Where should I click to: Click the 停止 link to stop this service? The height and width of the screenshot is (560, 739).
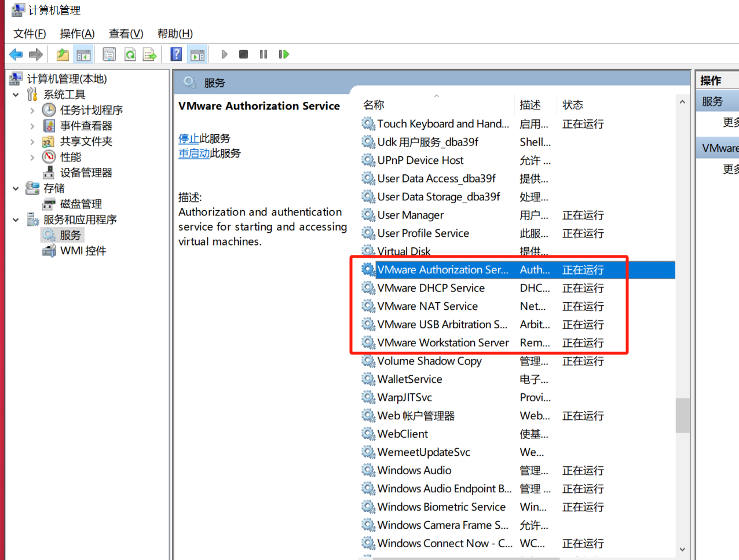pyautogui.click(x=189, y=138)
